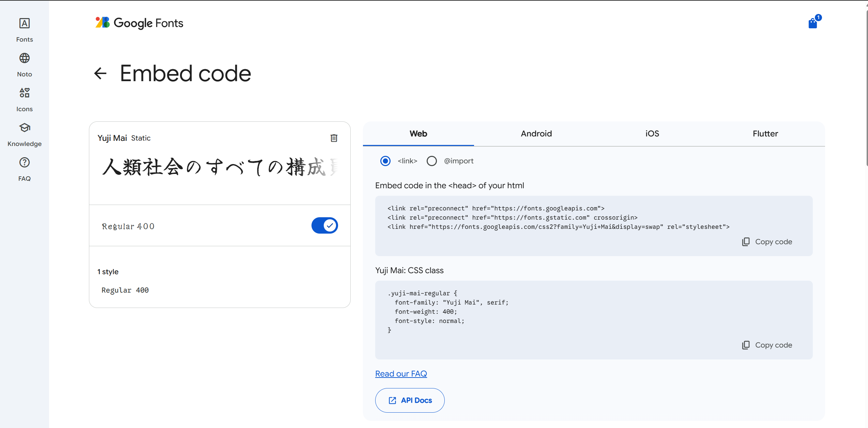The width and height of the screenshot is (868, 428).
Task: Switch to the Android tab
Action: [536, 134]
